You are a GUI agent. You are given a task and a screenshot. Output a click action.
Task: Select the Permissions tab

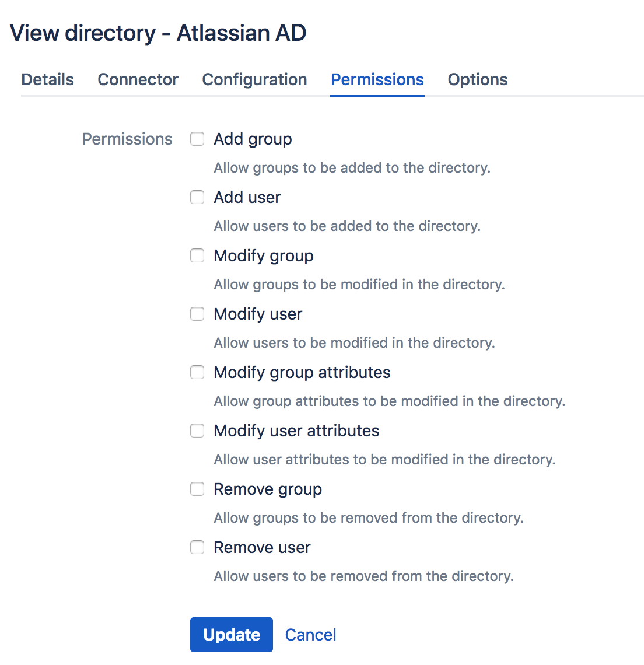pyautogui.click(x=377, y=80)
